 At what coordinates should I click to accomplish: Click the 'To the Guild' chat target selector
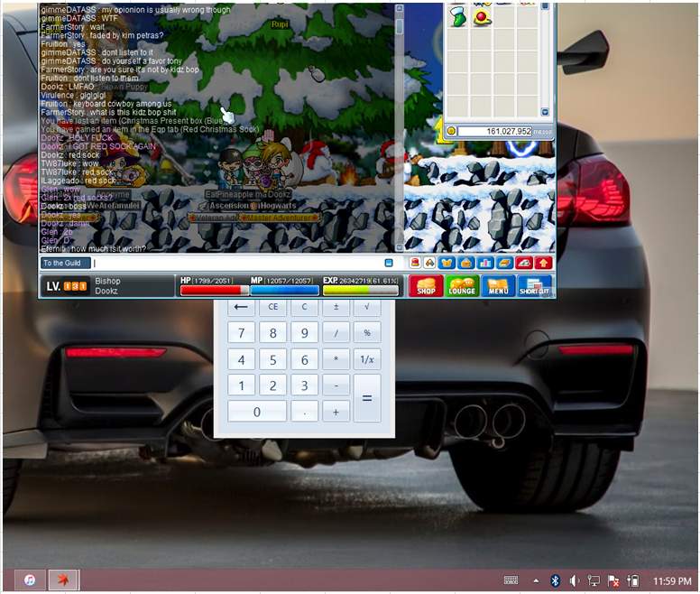click(61, 263)
